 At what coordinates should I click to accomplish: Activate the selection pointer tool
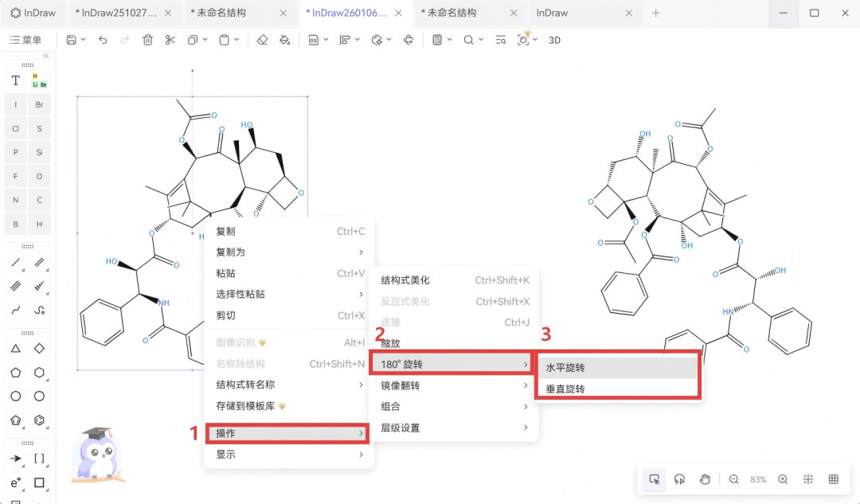click(655, 479)
